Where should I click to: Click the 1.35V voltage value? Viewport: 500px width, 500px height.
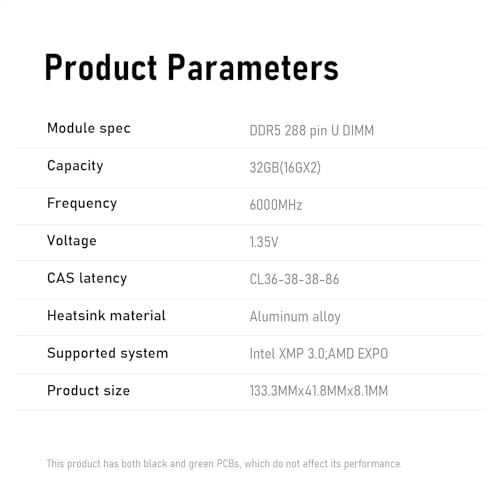[264, 242]
